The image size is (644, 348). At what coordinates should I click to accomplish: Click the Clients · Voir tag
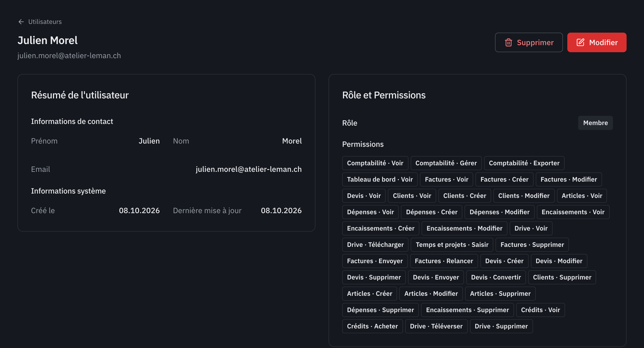coord(412,196)
